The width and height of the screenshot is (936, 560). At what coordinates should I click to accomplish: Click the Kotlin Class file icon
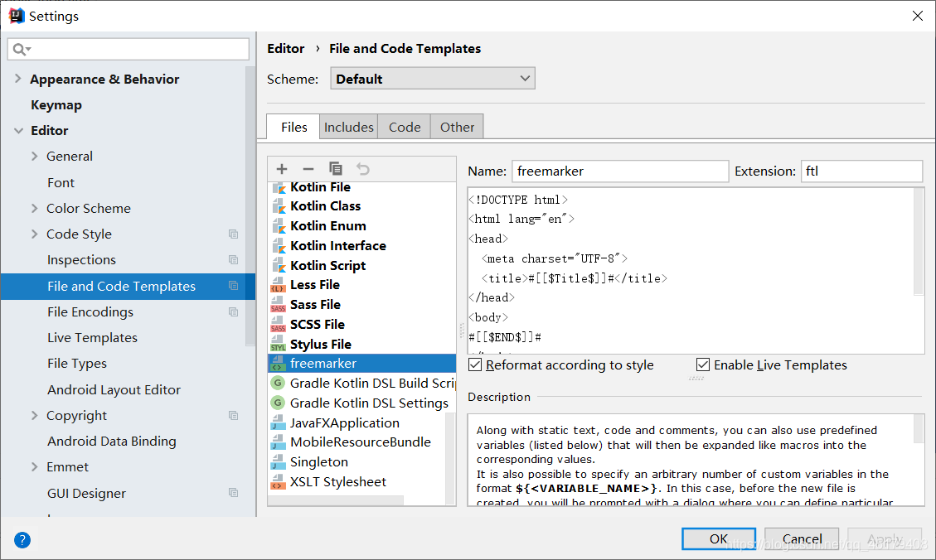point(279,206)
